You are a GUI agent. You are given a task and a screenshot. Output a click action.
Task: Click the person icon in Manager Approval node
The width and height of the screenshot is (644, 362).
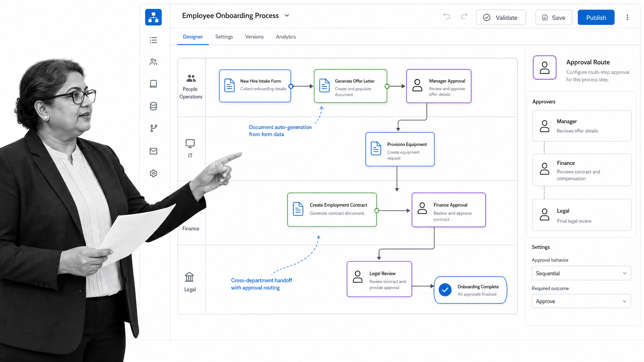coord(417,85)
